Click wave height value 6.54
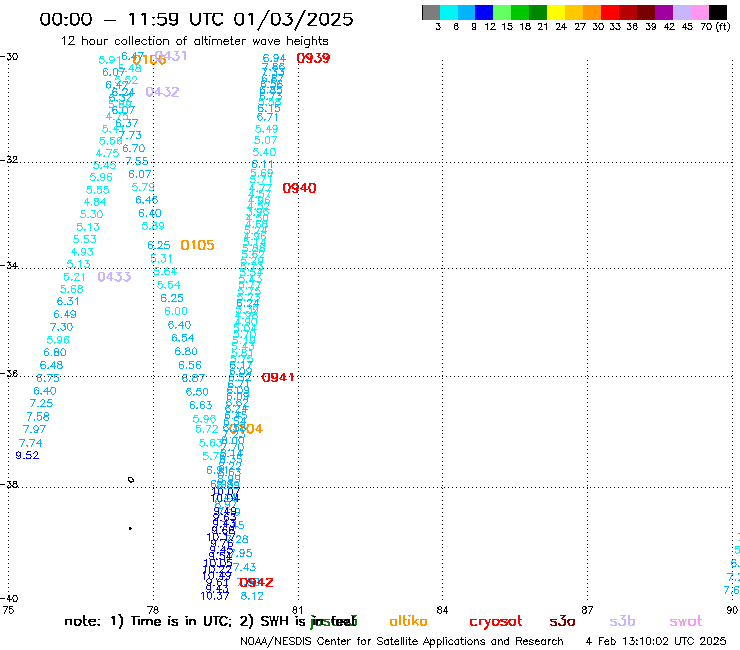This screenshot has width=740, height=650. (183, 338)
